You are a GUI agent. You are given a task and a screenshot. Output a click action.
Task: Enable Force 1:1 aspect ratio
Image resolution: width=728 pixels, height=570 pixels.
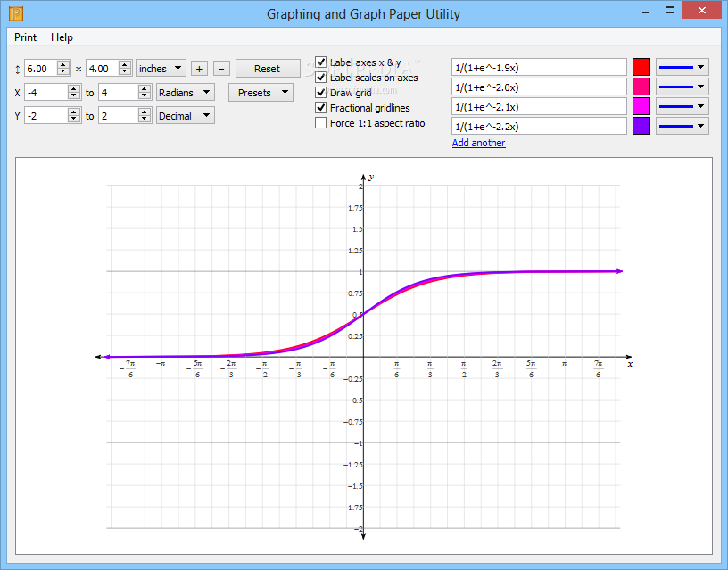[320, 123]
